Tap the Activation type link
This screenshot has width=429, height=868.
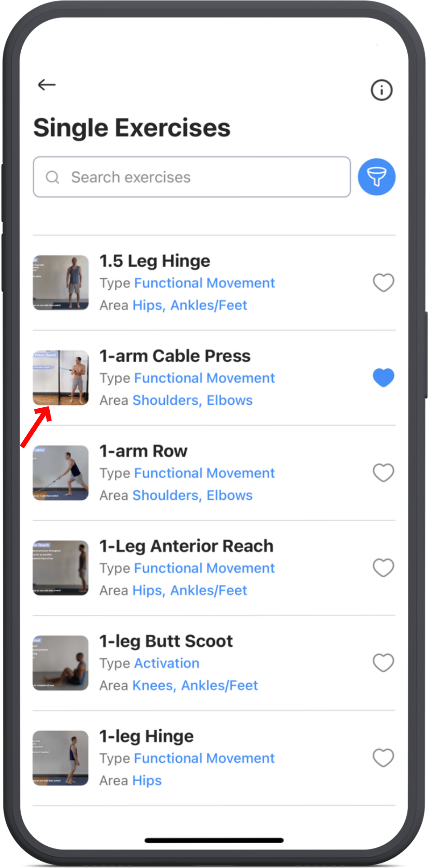click(x=167, y=663)
